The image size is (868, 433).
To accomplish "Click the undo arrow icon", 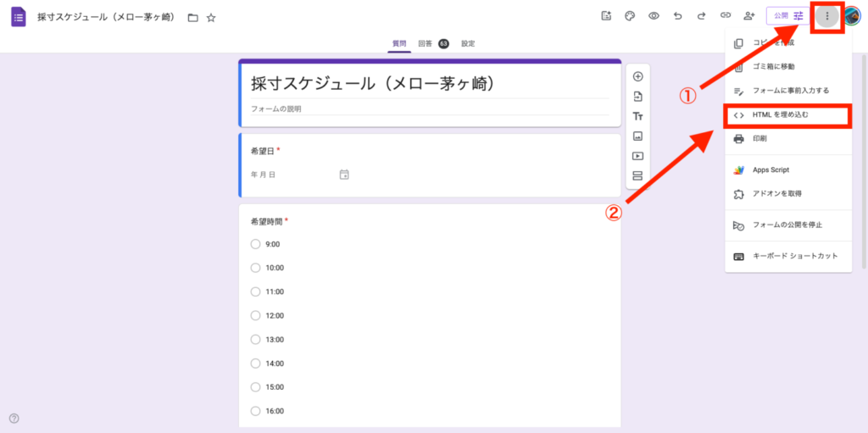I will coord(677,15).
